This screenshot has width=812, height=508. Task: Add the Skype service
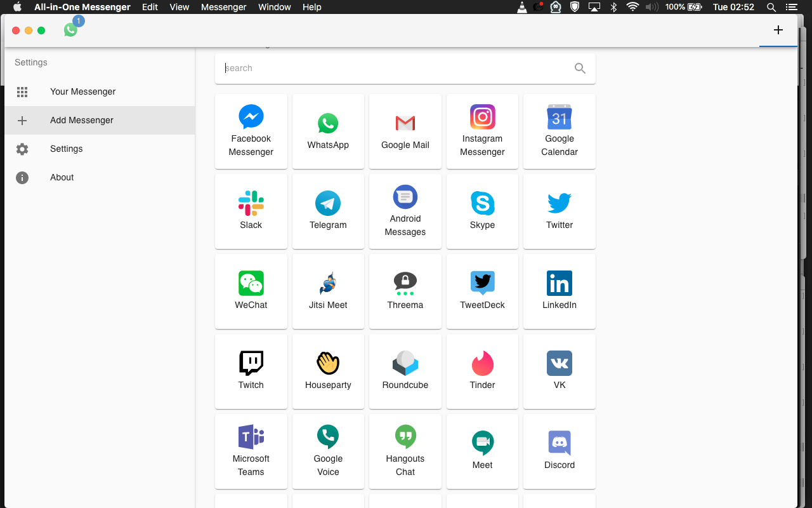(x=482, y=211)
